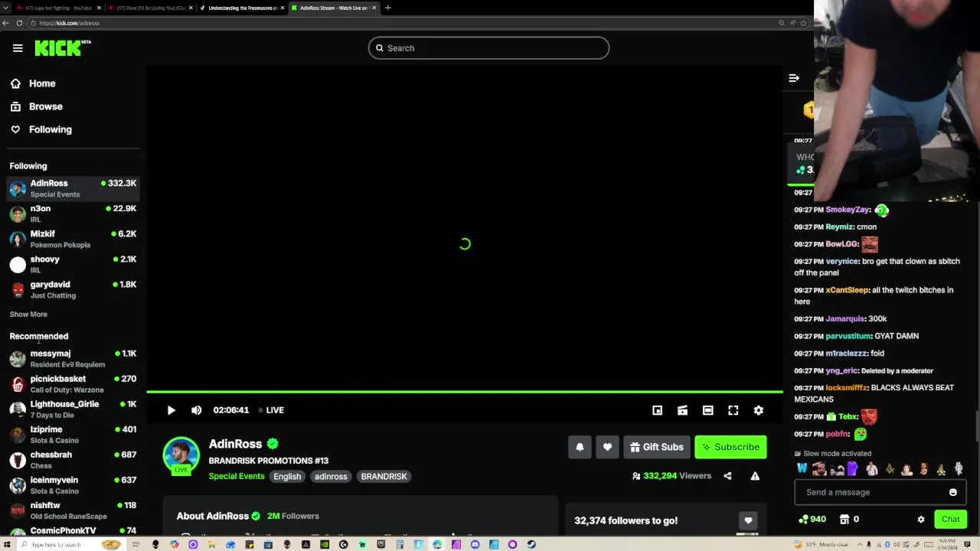The height and width of the screenshot is (551, 980).
Task: Open Iziprime recommended channel
Action: click(73, 434)
